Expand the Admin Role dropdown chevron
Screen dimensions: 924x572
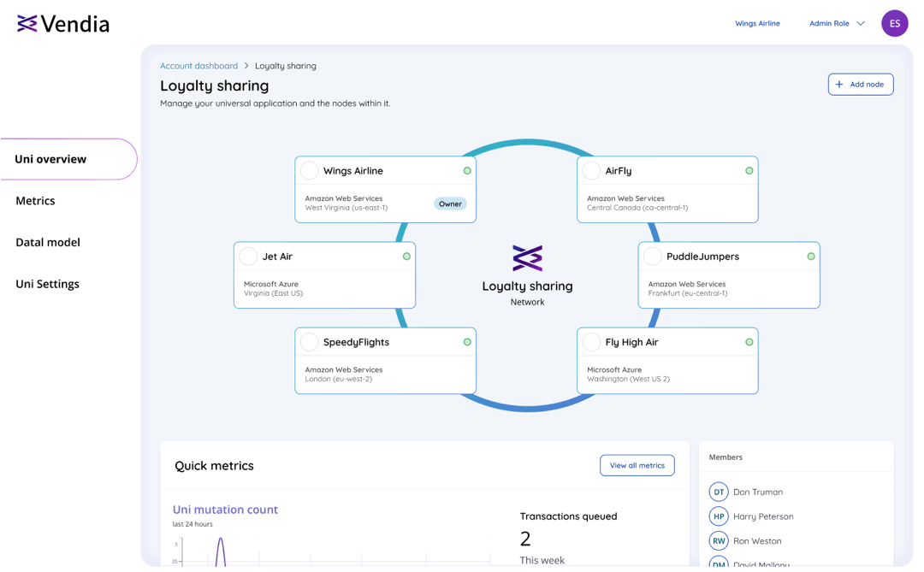(x=861, y=24)
